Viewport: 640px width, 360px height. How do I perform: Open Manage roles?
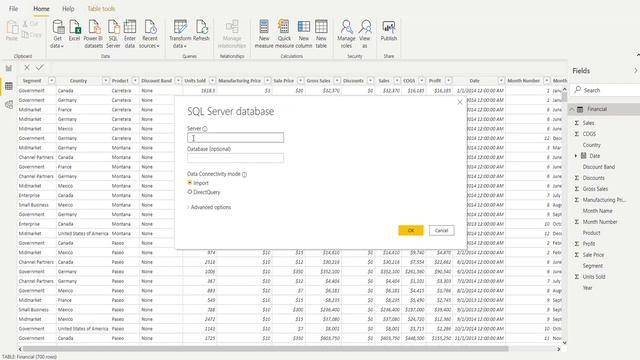(x=346, y=34)
